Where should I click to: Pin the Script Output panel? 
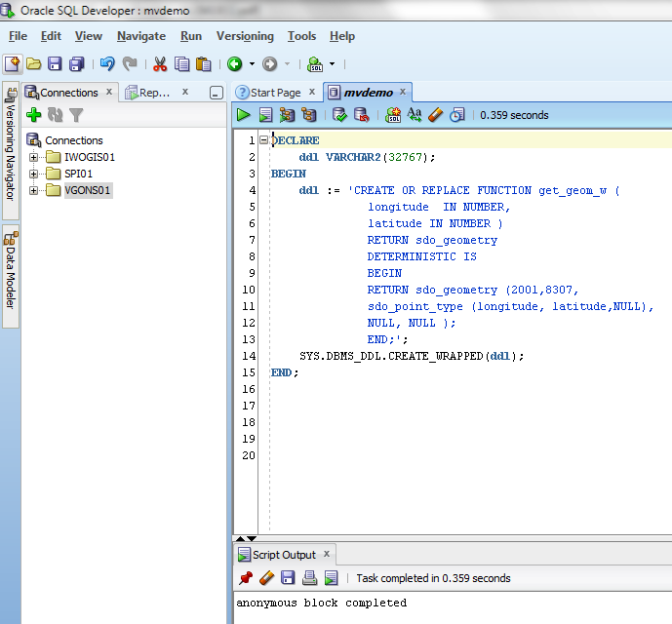coord(245,578)
